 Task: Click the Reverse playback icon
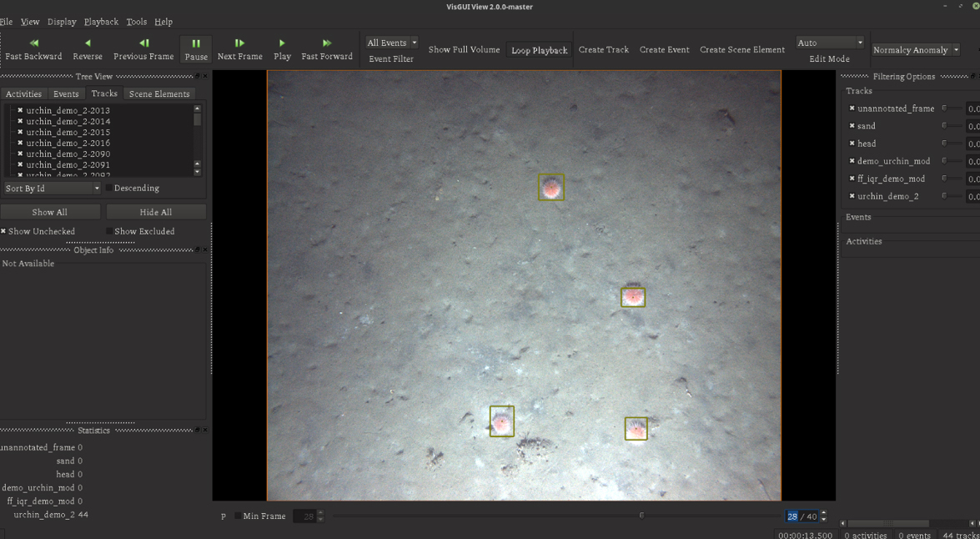(88, 43)
